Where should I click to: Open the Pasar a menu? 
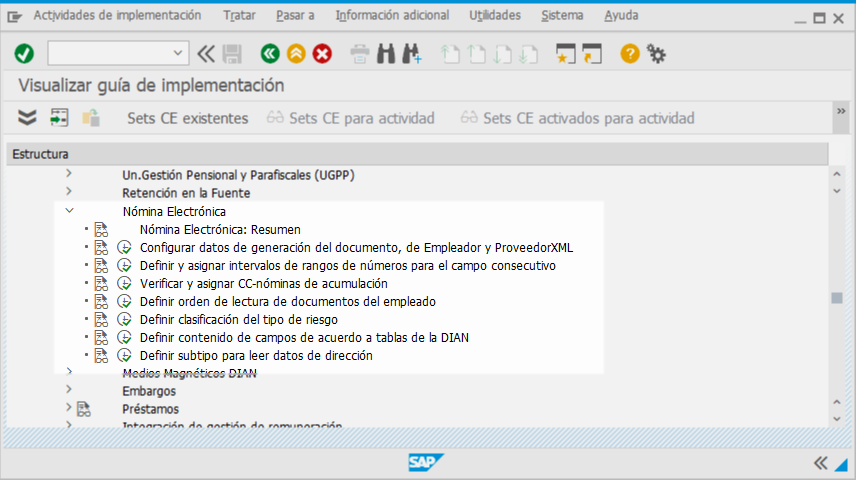point(295,15)
